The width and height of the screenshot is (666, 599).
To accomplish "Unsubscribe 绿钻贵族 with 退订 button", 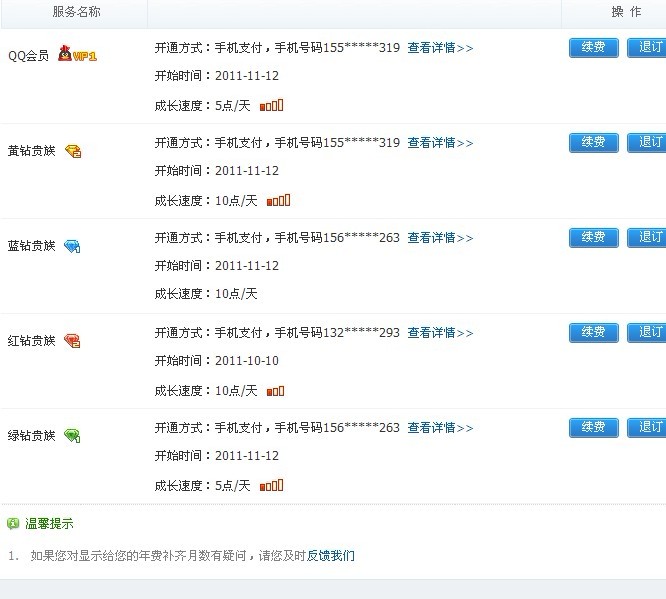I will pos(646,427).
